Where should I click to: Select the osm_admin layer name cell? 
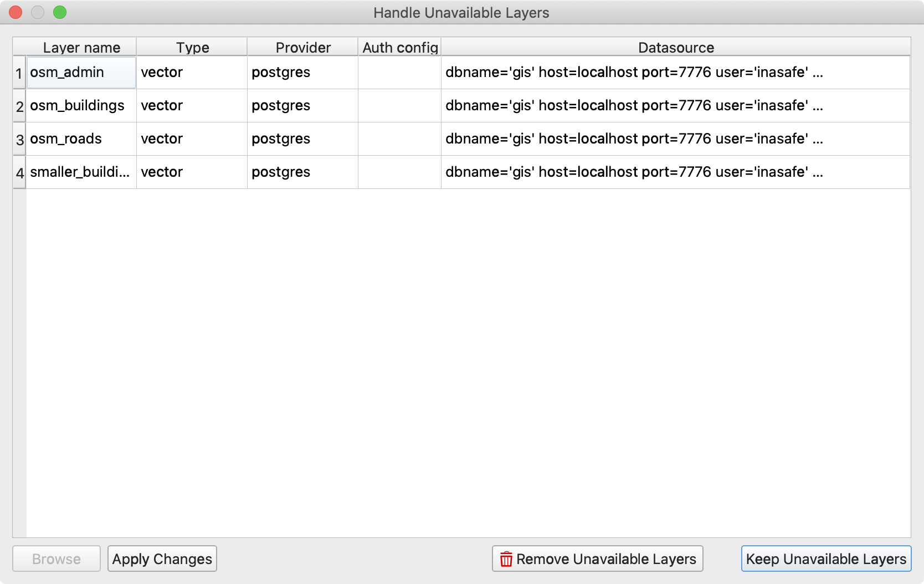[x=81, y=73]
